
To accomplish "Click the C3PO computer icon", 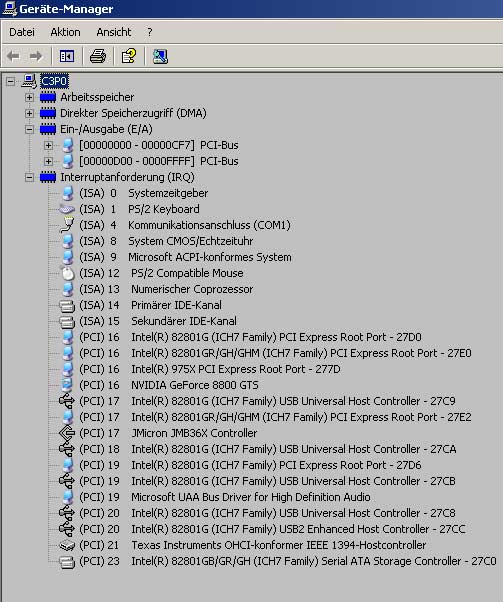I will [29, 81].
